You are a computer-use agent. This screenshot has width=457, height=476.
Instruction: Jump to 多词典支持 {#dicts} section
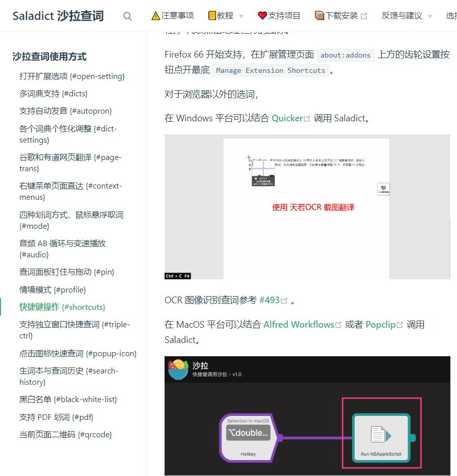[x=53, y=93]
